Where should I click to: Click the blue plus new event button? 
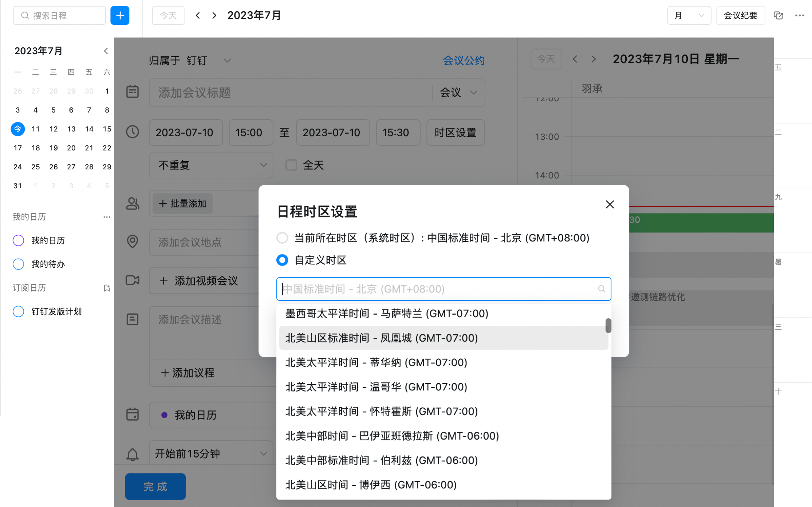(120, 16)
